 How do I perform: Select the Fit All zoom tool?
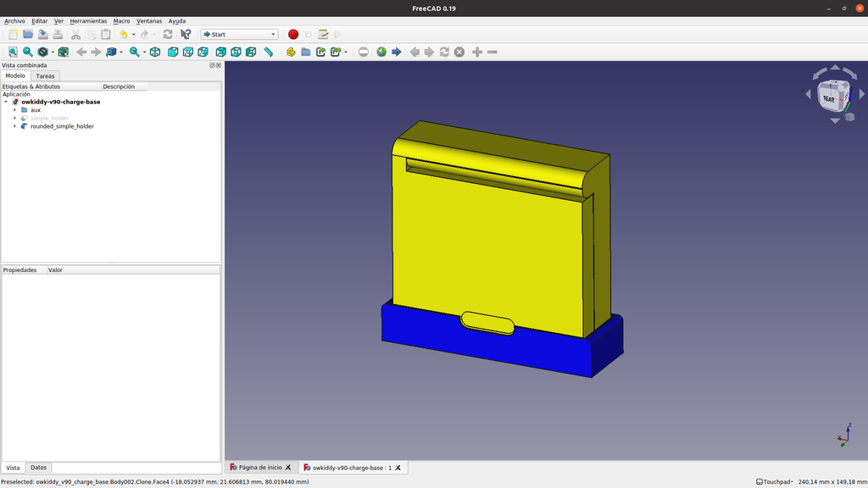point(12,52)
